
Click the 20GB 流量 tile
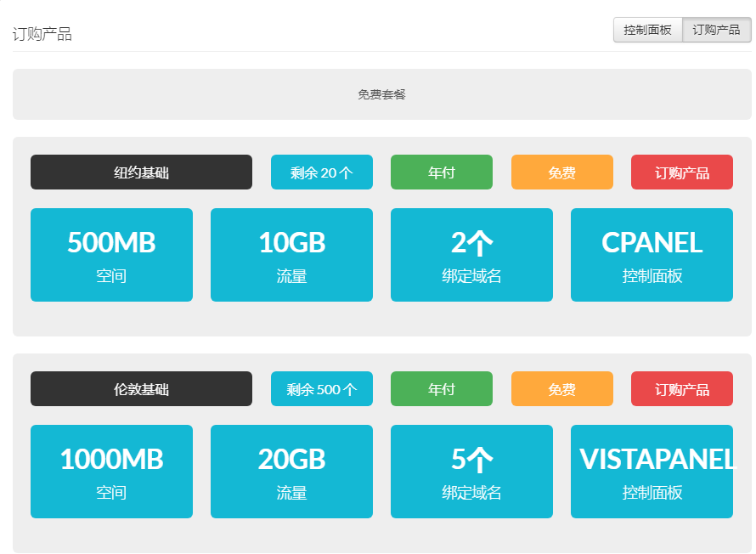291,472
